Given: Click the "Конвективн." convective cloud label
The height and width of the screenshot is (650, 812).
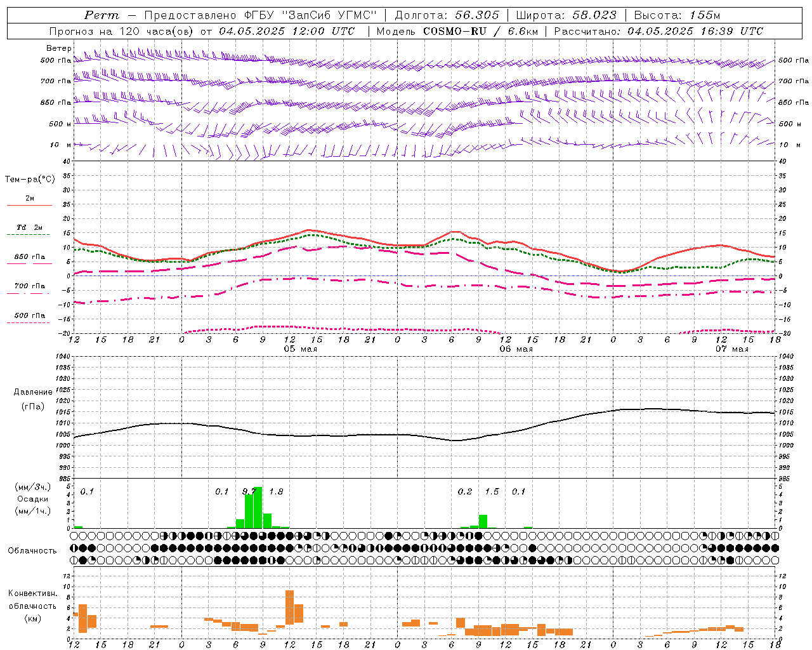Looking at the screenshot, I should (33, 593).
